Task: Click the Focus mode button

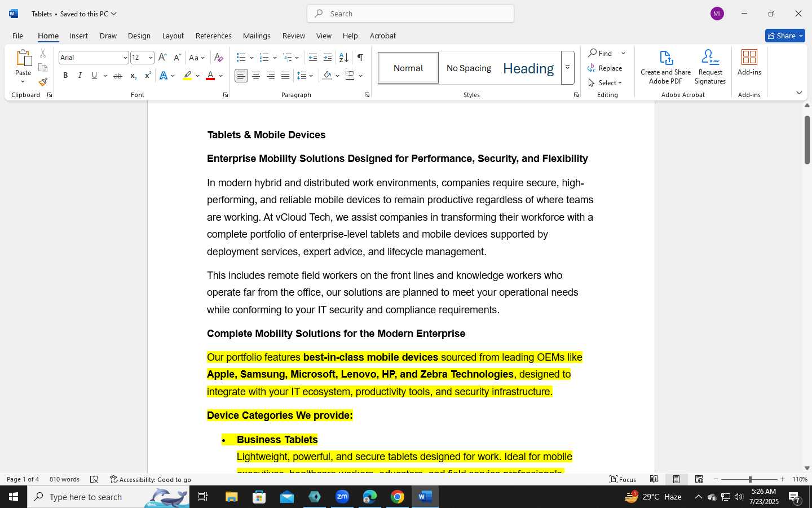Action: tap(623, 479)
